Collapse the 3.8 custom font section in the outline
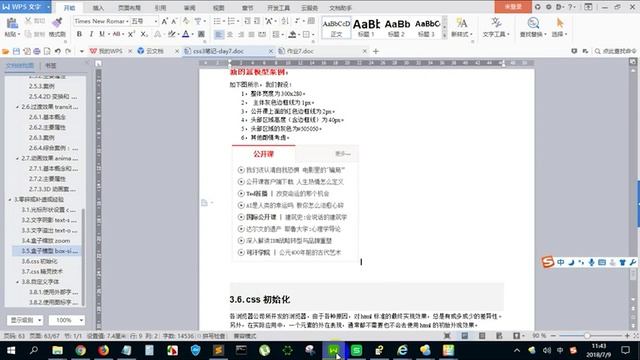 click(x=18, y=282)
